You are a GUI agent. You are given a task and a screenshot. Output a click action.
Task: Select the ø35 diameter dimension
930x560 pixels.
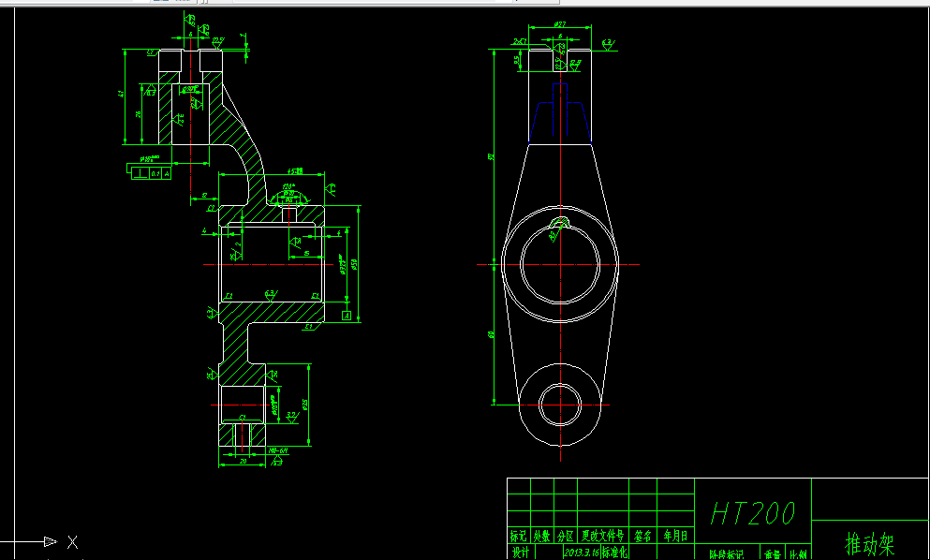point(305,405)
